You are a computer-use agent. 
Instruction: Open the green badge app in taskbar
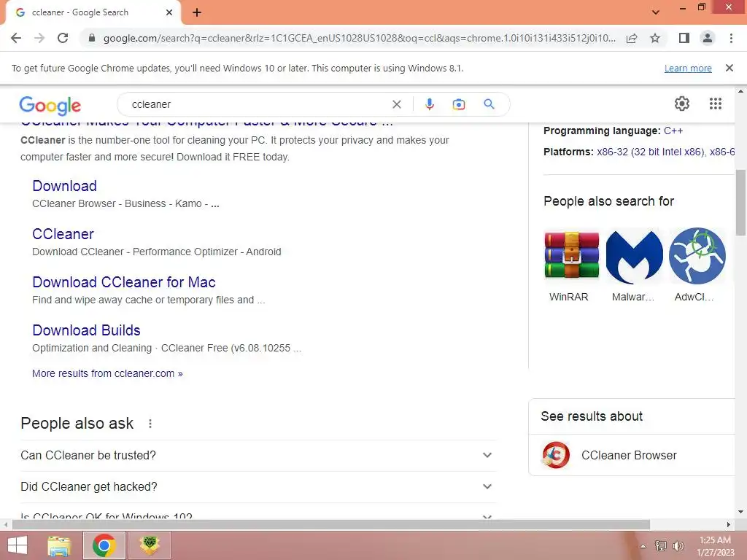149,545
